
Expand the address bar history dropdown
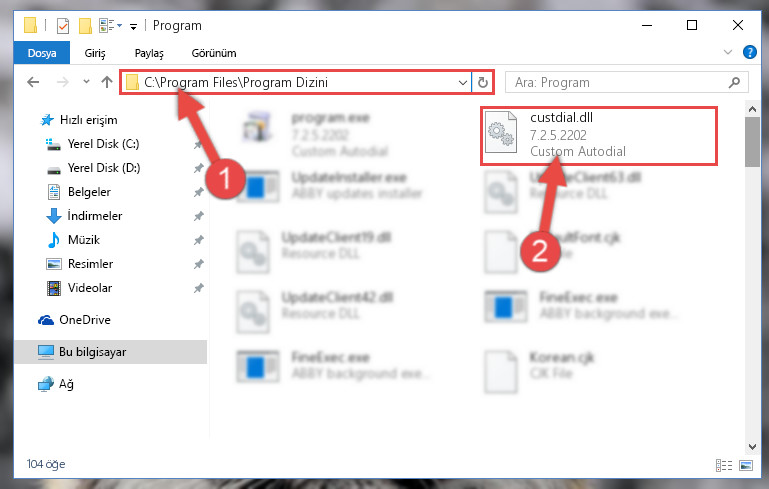462,82
